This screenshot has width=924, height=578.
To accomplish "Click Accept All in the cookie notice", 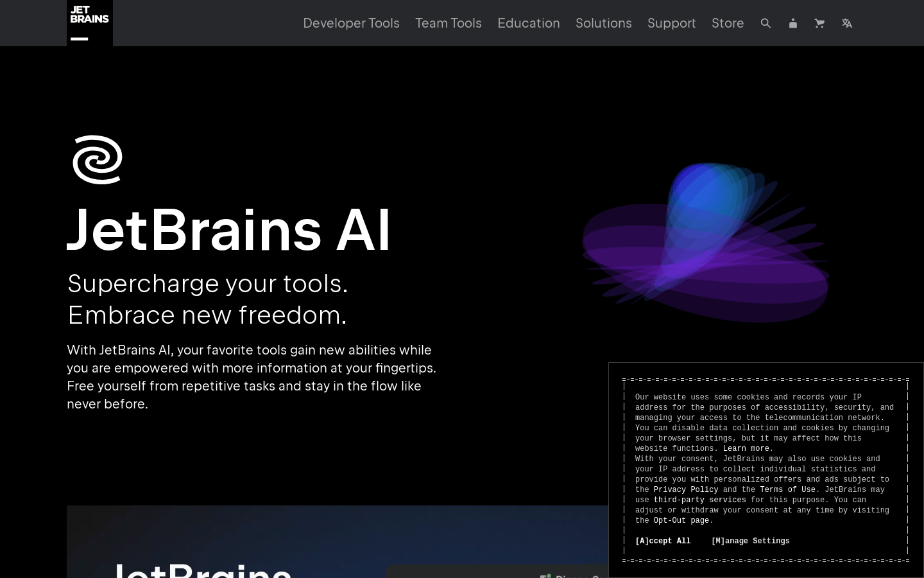I will [663, 541].
